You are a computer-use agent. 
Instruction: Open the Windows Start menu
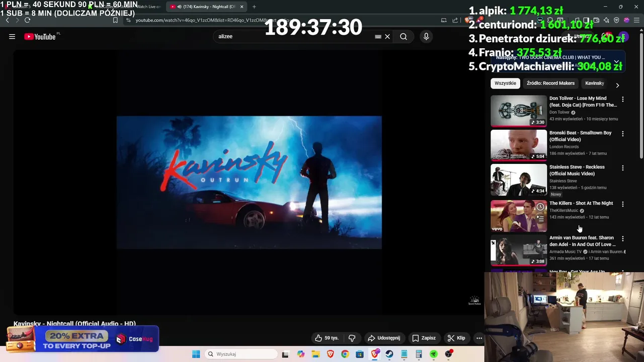point(196,354)
